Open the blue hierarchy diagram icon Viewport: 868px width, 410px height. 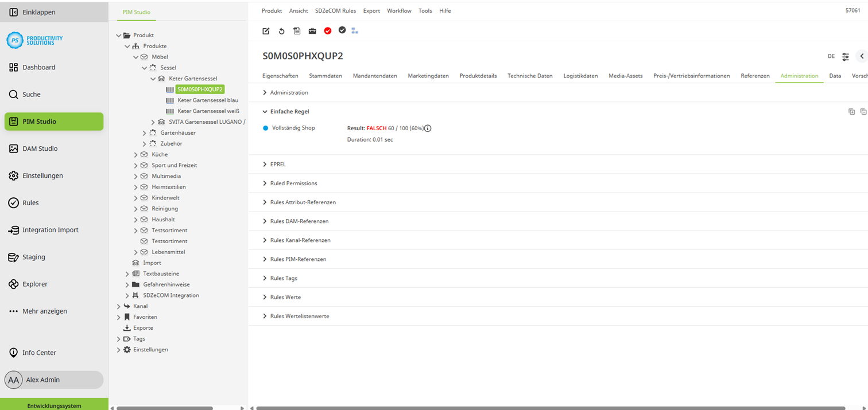(355, 31)
